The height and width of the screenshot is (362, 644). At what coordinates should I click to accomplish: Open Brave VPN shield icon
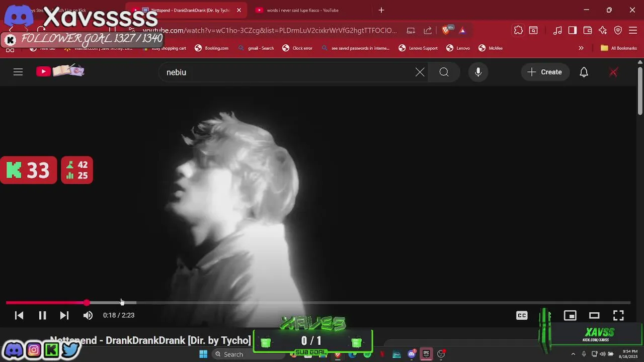(618, 31)
